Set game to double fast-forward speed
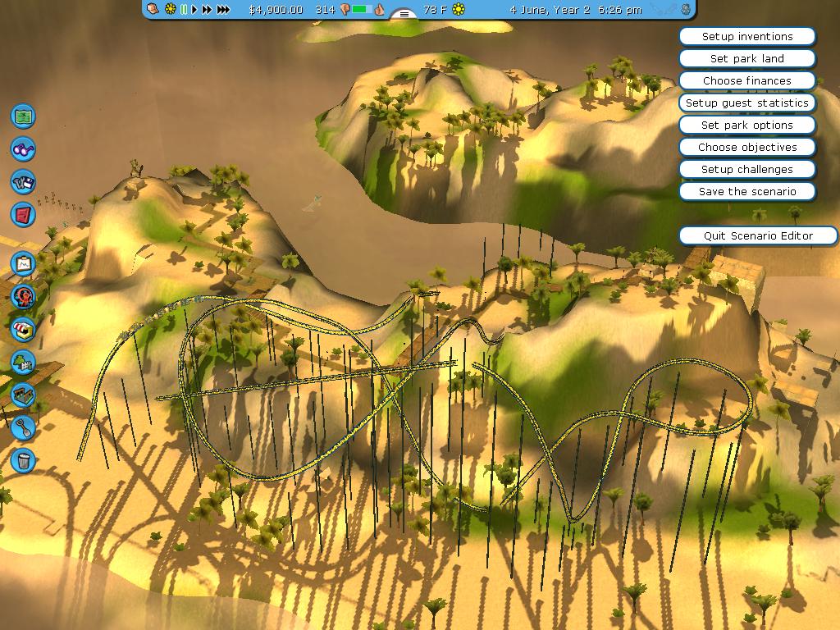840x630 pixels. coord(207,9)
